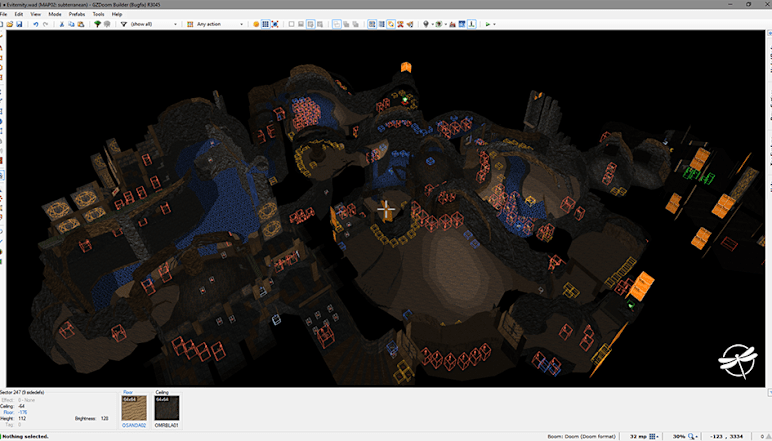772x441 pixels.
Task: Toggle the red-cornered blue dot button
Action: coord(275,24)
